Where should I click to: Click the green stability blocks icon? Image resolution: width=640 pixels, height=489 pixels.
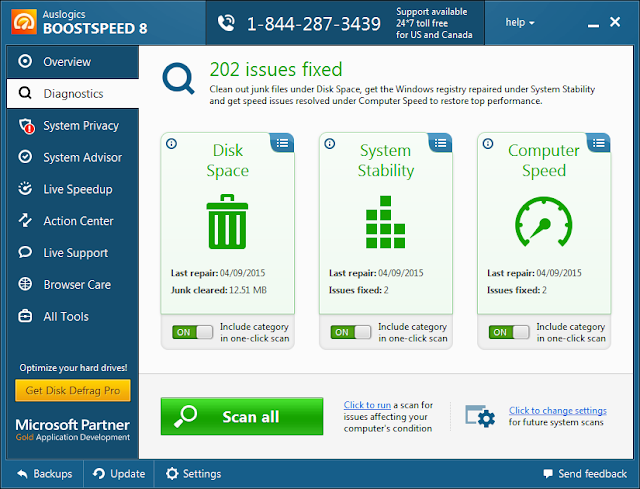pos(385,222)
